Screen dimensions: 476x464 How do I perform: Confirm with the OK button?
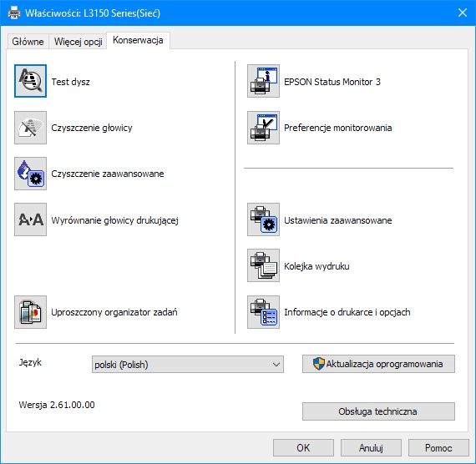tap(303, 448)
